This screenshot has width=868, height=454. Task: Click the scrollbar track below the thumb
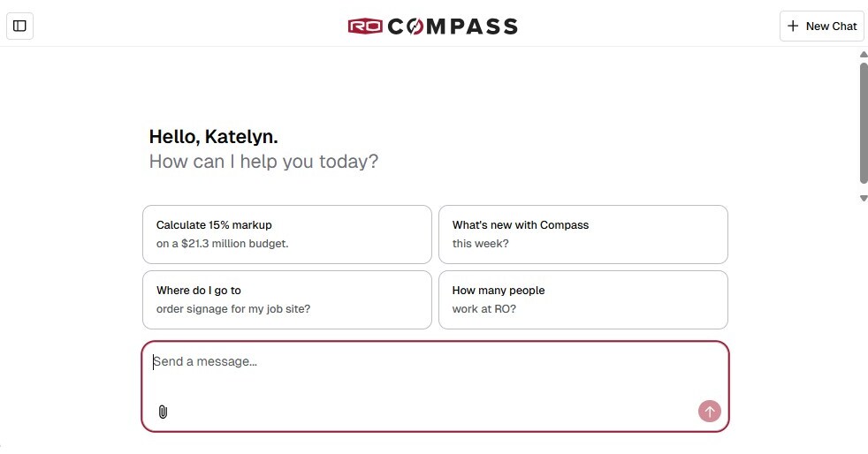click(864, 188)
